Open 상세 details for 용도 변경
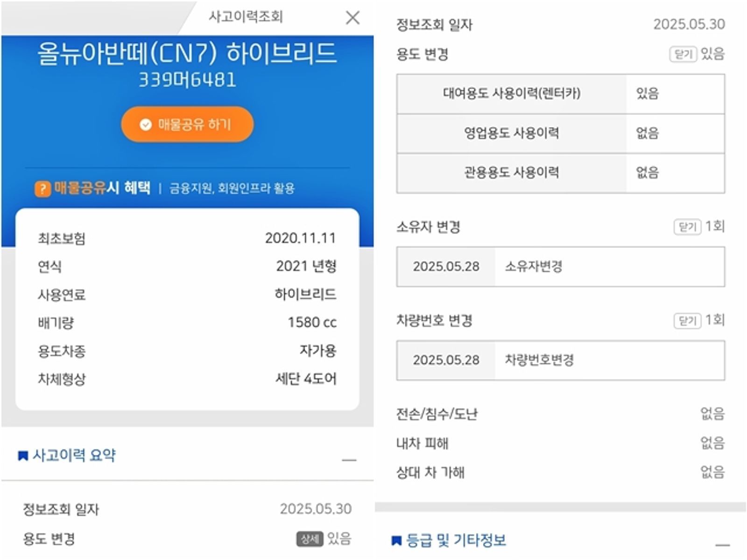The image size is (747, 560). coord(309,539)
